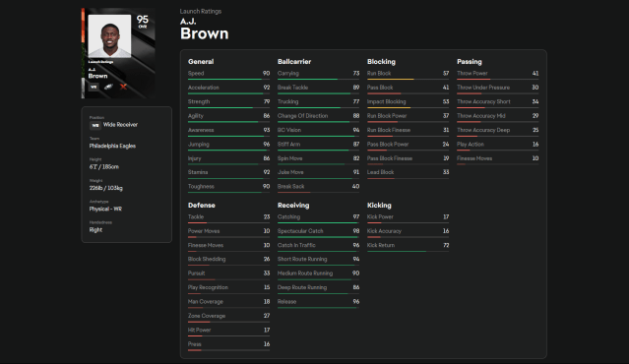Viewport: 629px width, 364px height.
Task: Click the Tackle stat label
Action: tap(196, 216)
